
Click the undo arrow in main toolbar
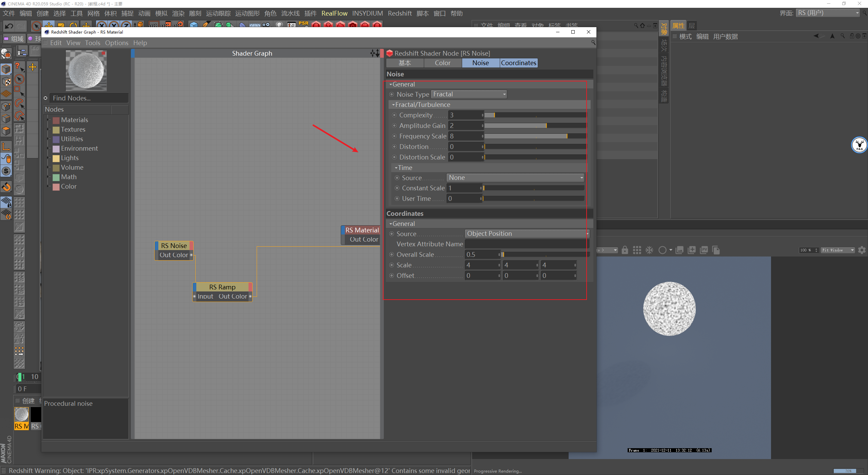coord(9,26)
